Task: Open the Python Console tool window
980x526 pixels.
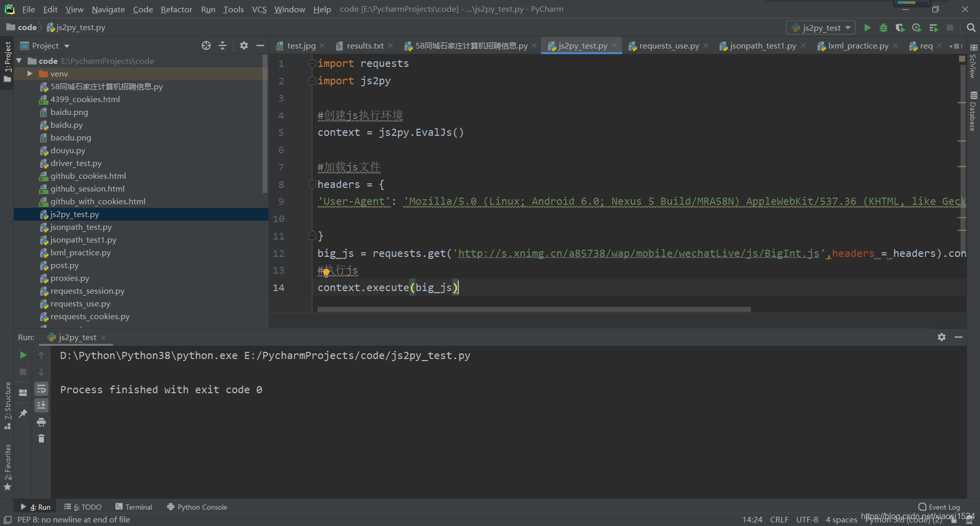Action: [197, 507]
